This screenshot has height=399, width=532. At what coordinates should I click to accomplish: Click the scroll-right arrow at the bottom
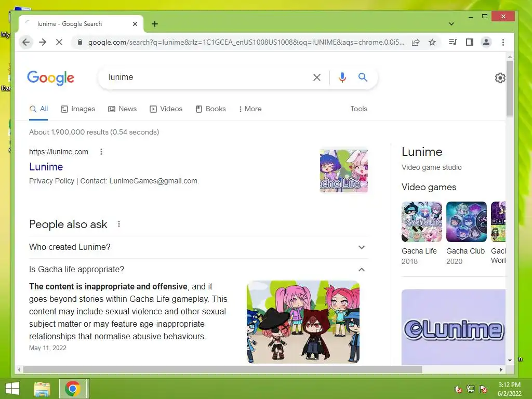(x=501, y=369)
